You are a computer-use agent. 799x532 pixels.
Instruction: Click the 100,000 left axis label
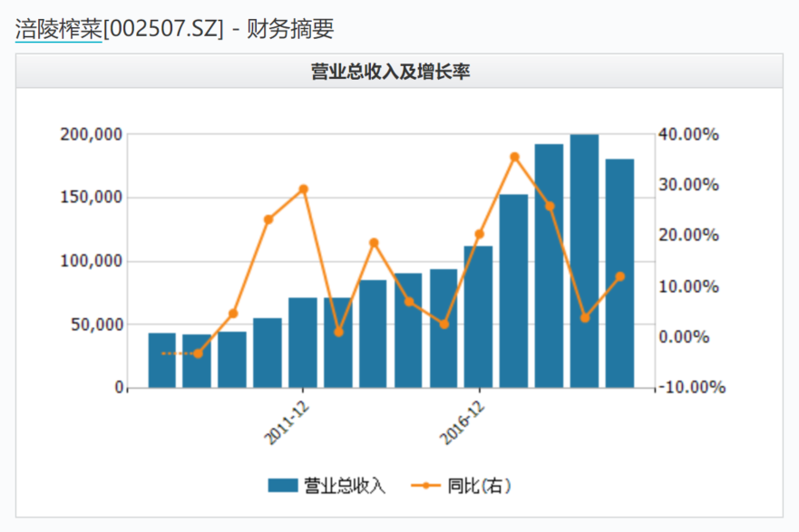(x=92, y=261)
